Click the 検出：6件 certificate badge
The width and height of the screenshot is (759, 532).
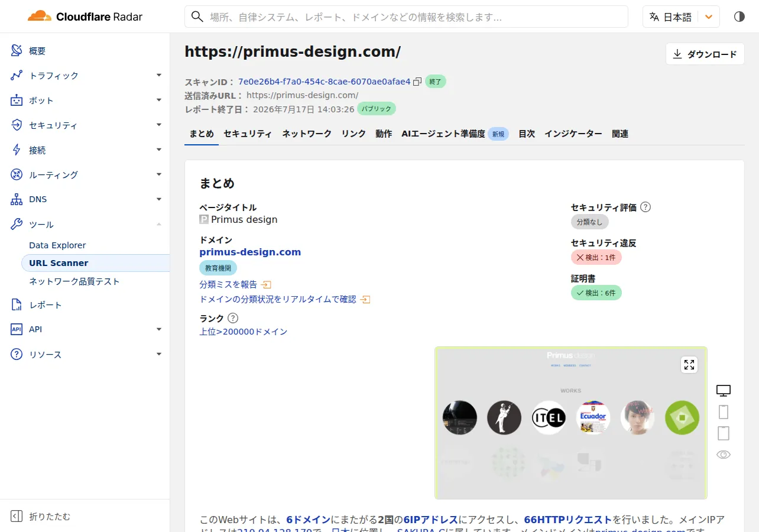[x=596, y=293]
